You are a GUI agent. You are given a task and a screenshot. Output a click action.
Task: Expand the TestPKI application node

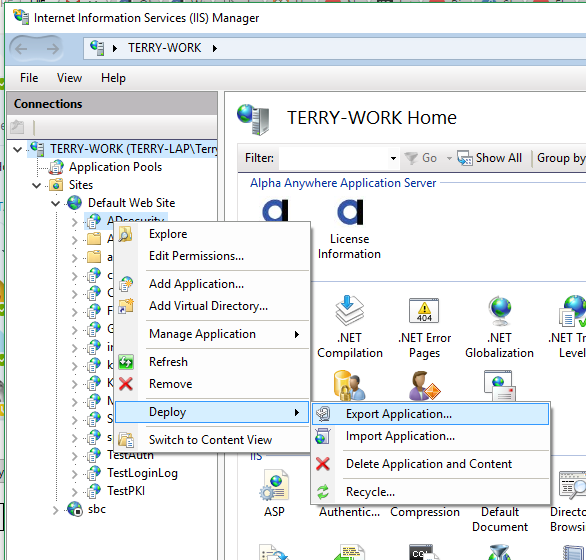74,492
